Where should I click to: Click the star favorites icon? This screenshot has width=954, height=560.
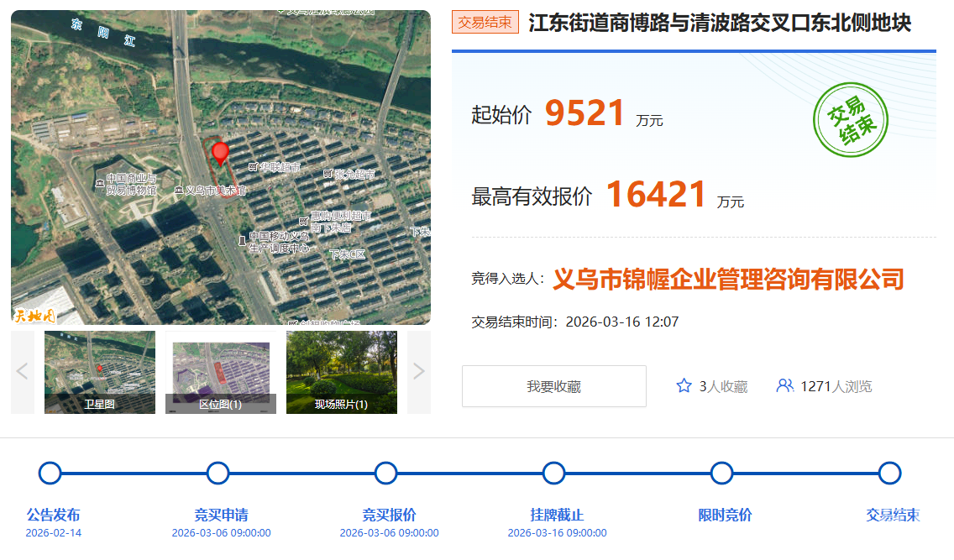pyautogui.click(x=684, y=386)
